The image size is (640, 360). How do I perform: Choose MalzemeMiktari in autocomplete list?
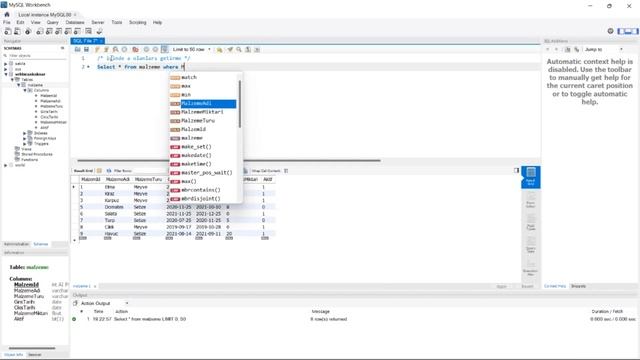pyautogui.click(x=203, y=112)
